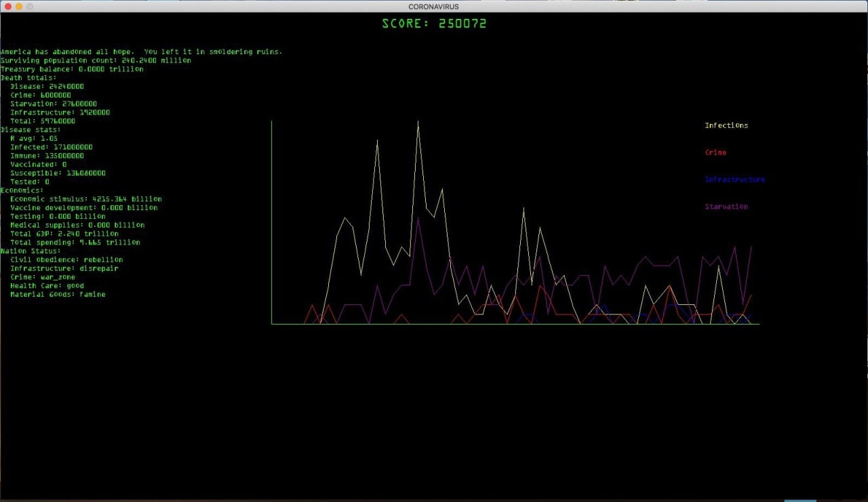This screenshot has width=868, height=502.
Task: Click the SCORE: 250072 text
Action: click(x=434, y=24)
